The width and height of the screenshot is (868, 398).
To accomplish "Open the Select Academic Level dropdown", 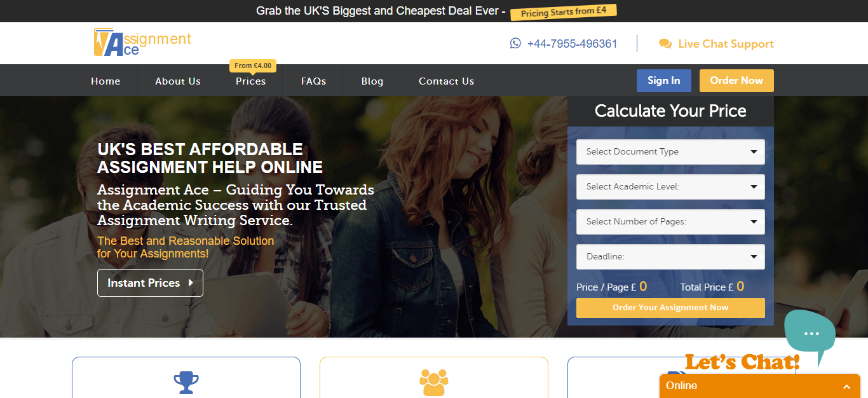I will [x=670, y=187].
